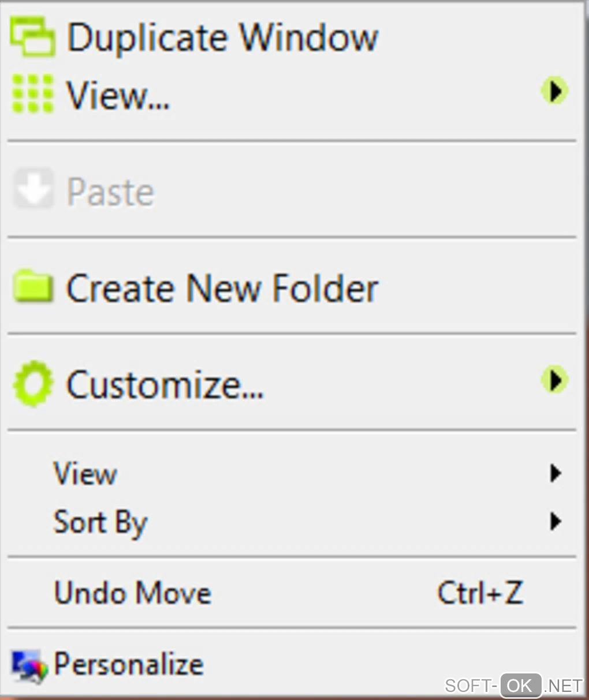
Task: Click the plain View text entry
Action: coord(85,474)
